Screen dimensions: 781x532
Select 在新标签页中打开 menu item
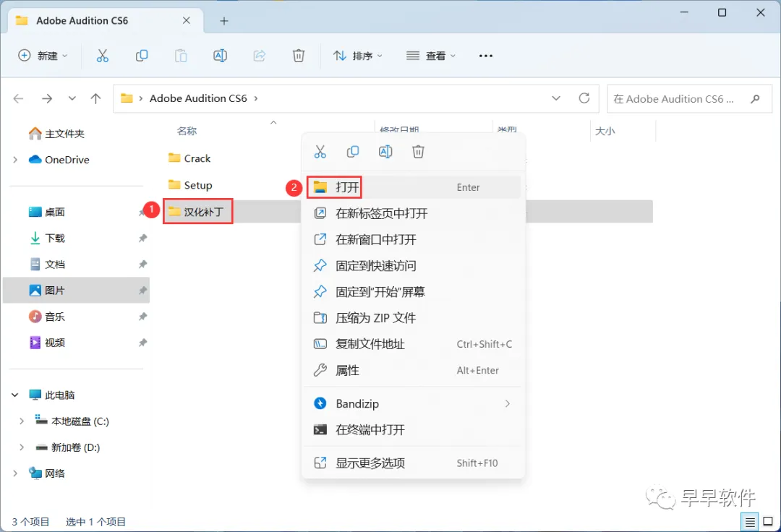[414, 213]
